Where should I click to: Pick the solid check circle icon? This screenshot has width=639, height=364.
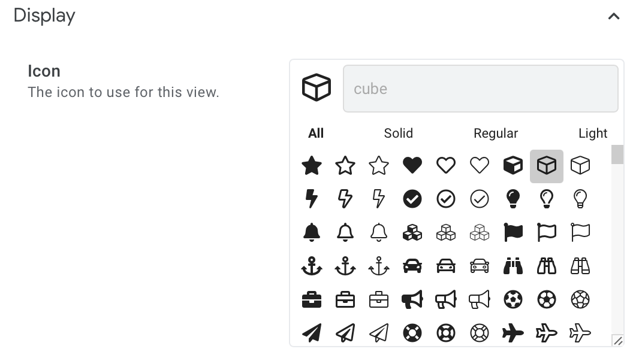coord(412,199)
